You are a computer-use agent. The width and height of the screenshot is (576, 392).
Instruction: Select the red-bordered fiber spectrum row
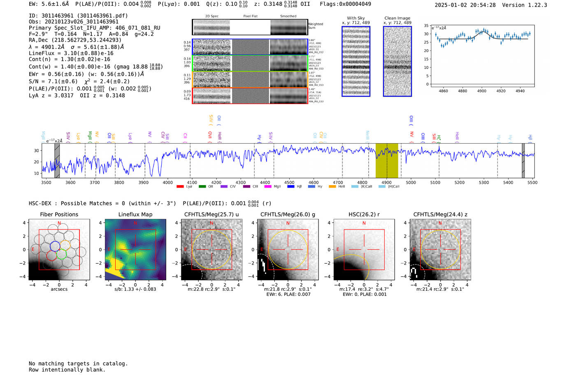coord(250,96)
